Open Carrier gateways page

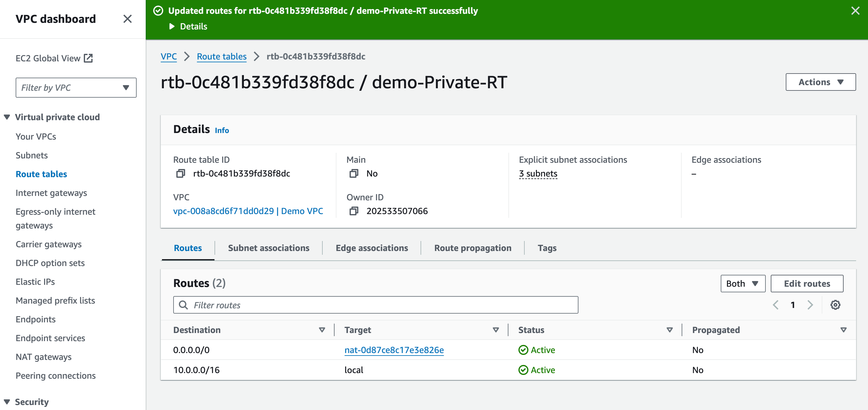(x=48, y=244)
